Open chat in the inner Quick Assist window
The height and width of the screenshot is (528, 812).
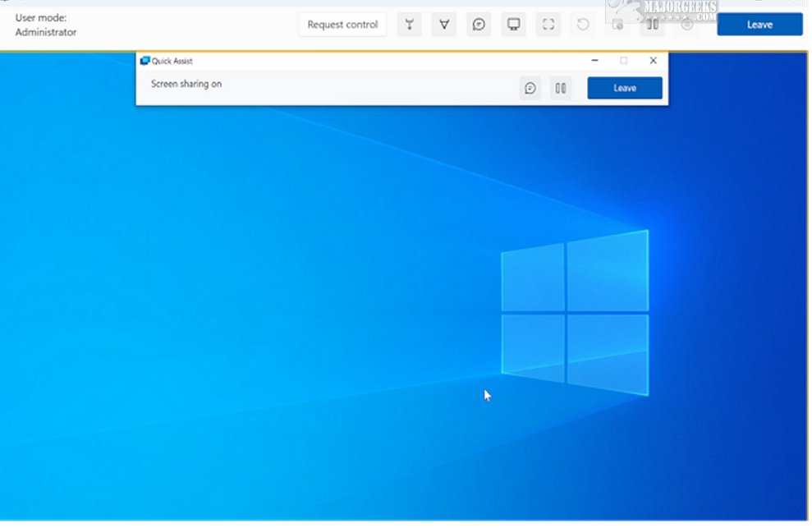(x=530, y=88)
